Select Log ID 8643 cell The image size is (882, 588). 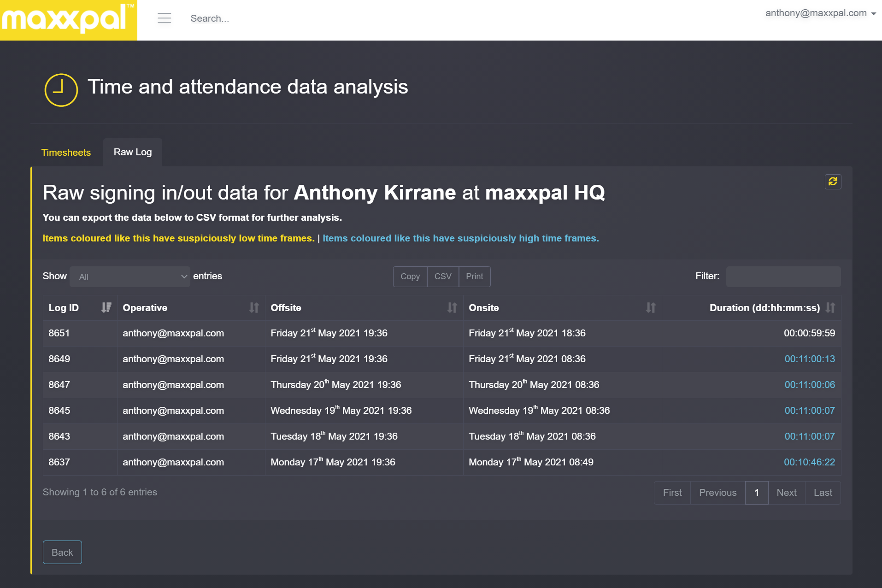pyautogui.click(x=80, y=436)
